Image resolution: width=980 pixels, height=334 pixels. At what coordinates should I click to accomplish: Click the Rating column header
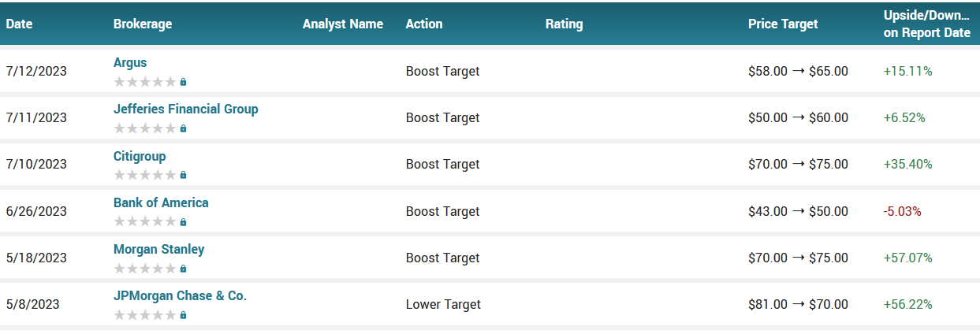[x=564, y=24]
